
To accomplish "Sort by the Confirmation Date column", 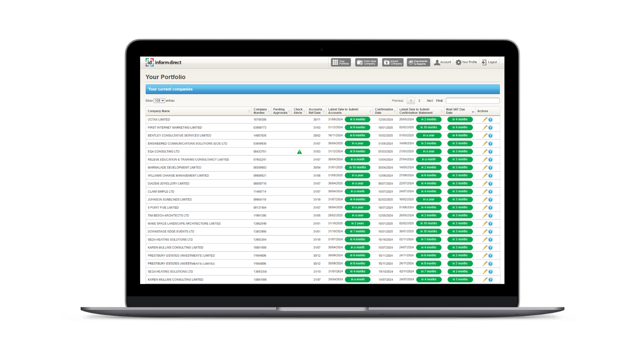I will tap(384, 111).
